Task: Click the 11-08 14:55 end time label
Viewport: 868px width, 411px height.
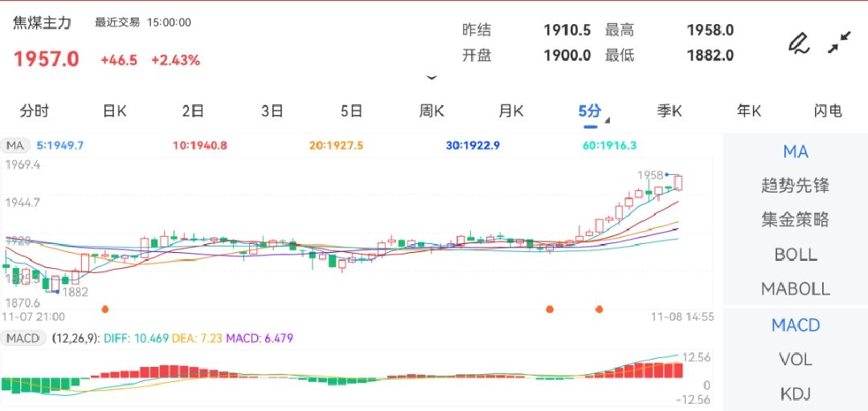Action: click(682, 317)
